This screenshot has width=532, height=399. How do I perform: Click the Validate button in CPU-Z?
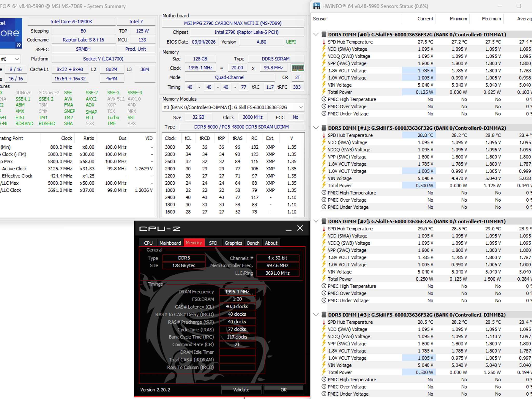[241, 390]
